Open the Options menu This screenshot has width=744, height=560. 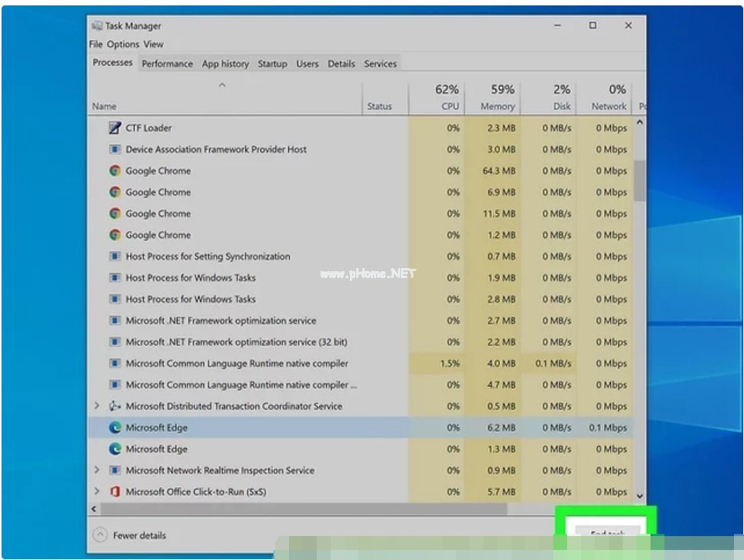(x=123, y=45)
